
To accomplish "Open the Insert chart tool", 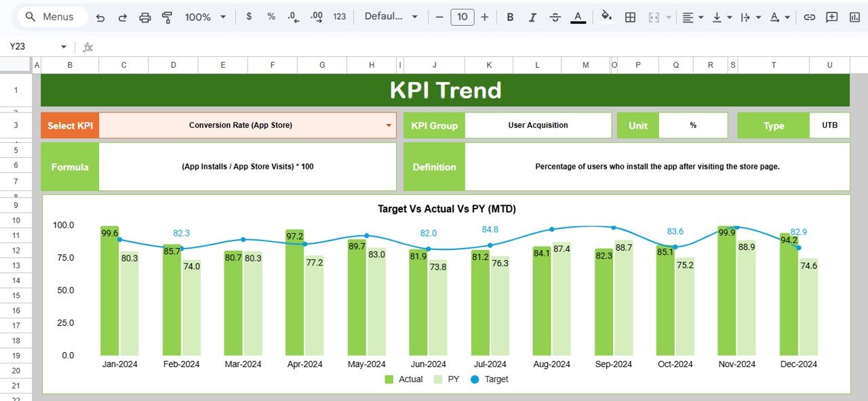I will tap(855, 16).
